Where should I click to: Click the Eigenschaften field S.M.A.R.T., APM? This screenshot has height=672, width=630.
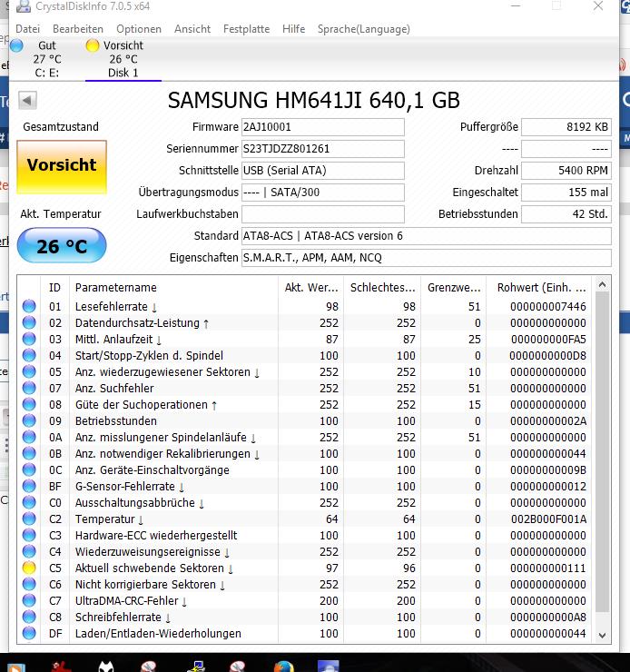[x=426, y=258]
